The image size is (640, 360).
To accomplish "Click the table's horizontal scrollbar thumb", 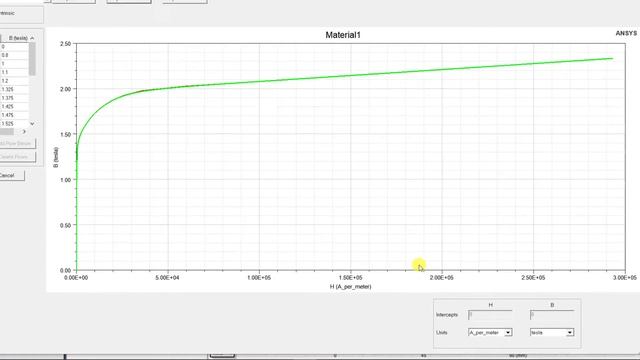I will pyautogui.click(x=7, y=131).
